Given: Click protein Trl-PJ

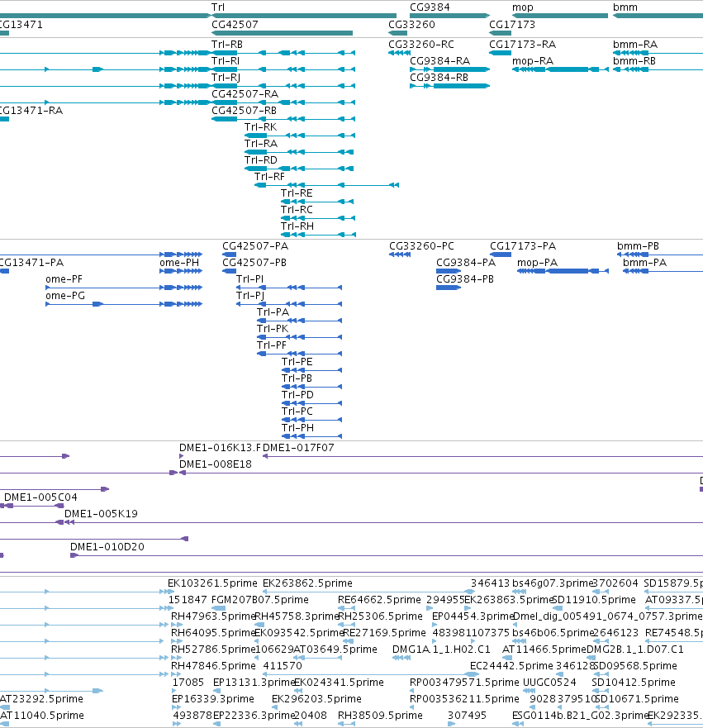Looking at the screenshot, I should pyautogui.click(x=250, y=296).
